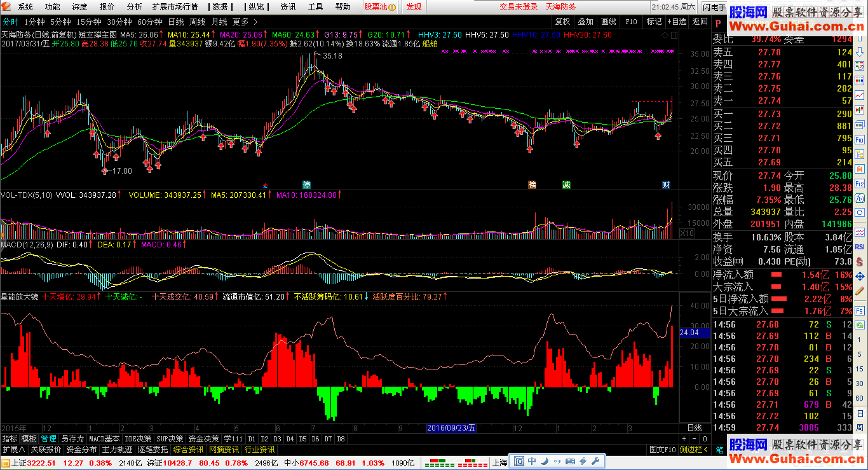Switch to the DDE决策 template tab

pyautogui.click(x=138, y=439)
